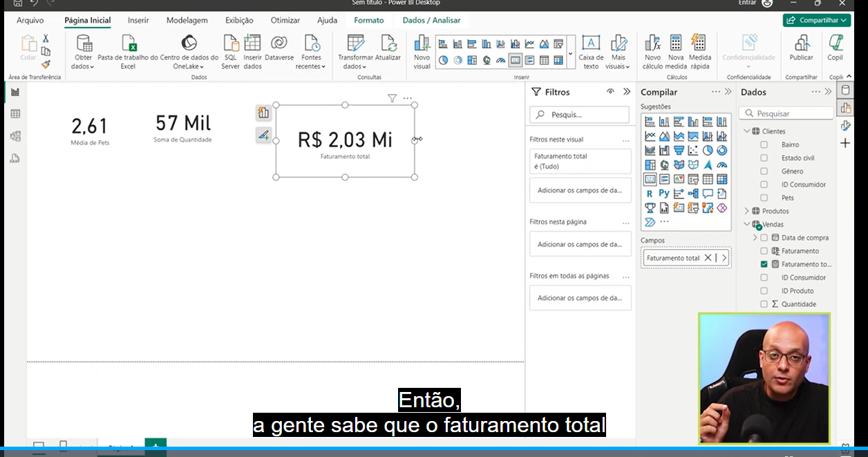
Task: Expand the visuals gallery dropdown arrow in ribbon
Action: click(570, 53)
